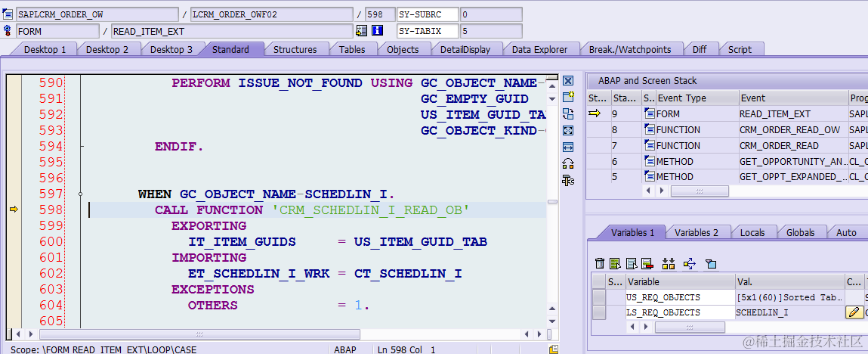Click the SY-SUBRC field
This screenshot has width=868, height=354.
tap(428, 14)
